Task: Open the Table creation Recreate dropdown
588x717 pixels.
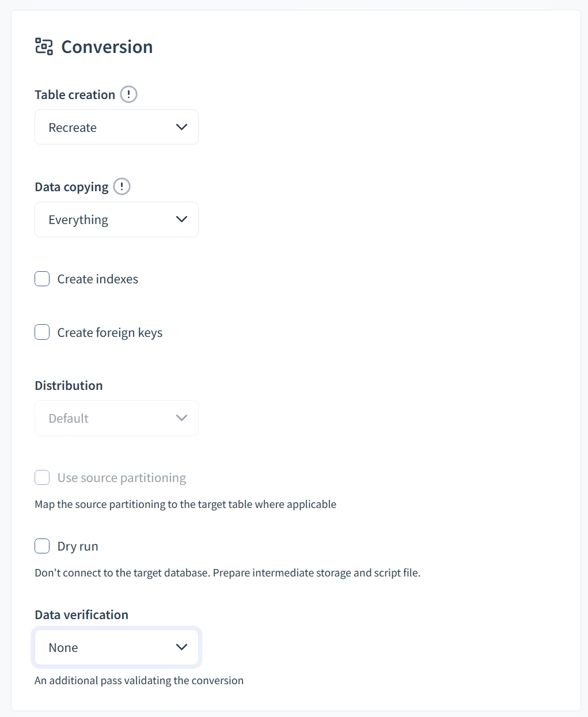Action: pos(116,127)
